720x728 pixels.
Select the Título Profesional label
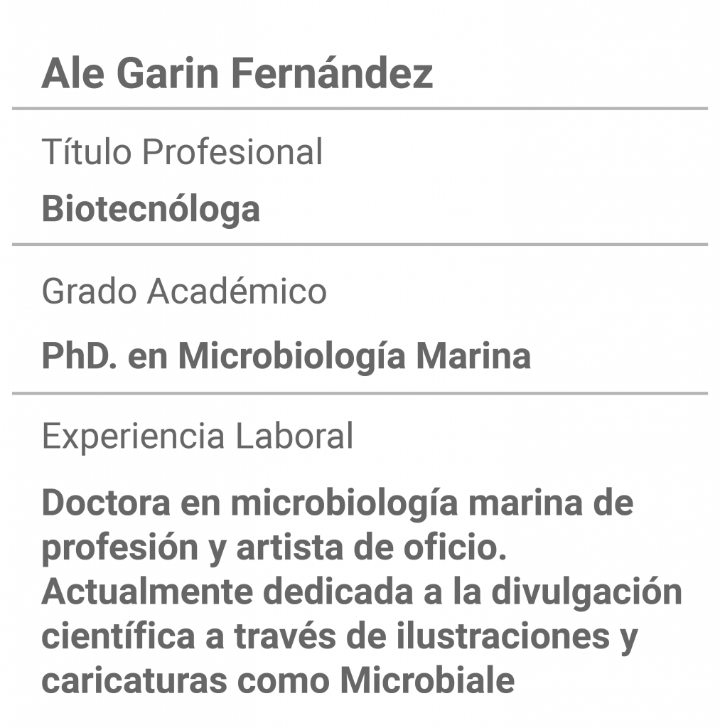point(182,151)
